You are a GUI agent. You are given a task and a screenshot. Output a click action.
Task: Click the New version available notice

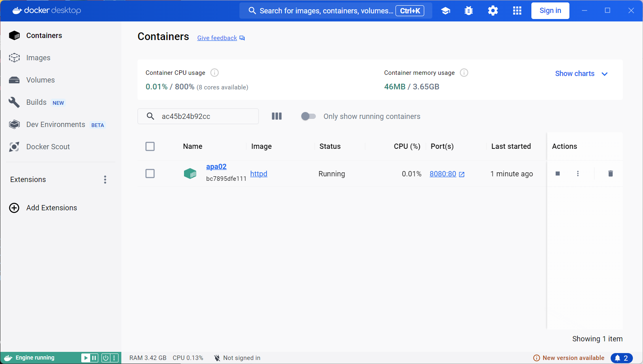tap(569, 358)
